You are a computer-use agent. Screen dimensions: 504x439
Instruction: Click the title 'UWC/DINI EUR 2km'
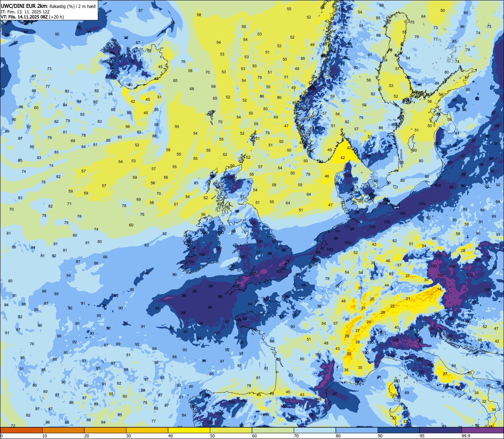click(x=24, y=6)
